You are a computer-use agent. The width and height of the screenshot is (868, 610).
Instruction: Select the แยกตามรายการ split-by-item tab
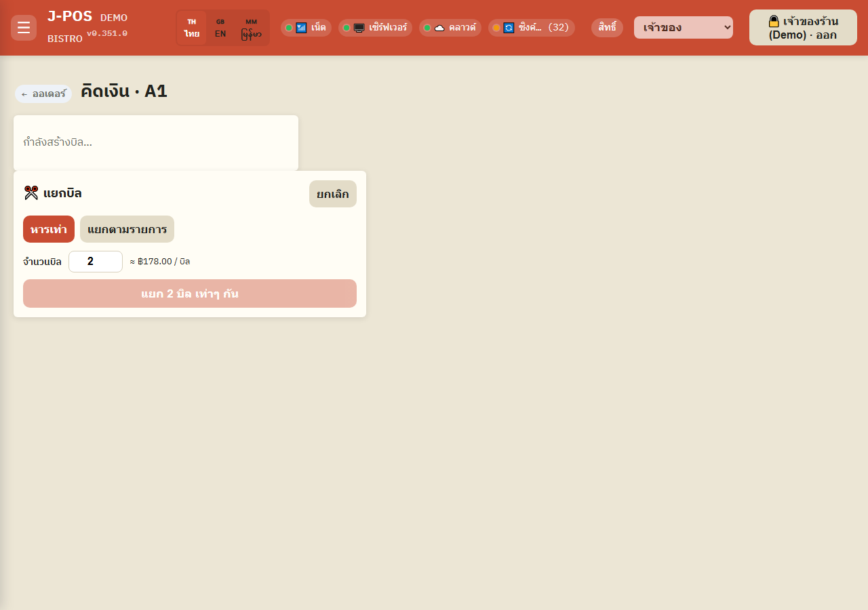[127, 229]
